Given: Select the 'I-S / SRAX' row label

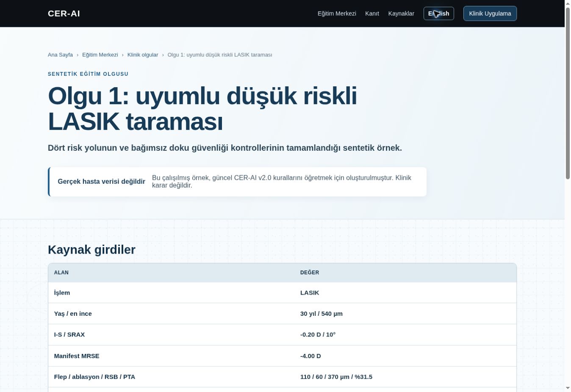Looking at the screenshot, I should (69, 334).
